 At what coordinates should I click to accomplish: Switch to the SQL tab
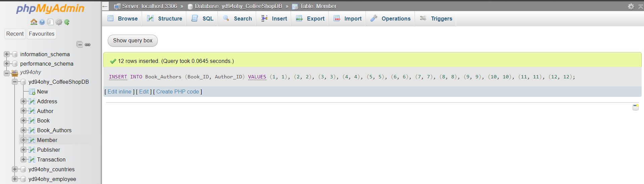[x=202, y=19]
